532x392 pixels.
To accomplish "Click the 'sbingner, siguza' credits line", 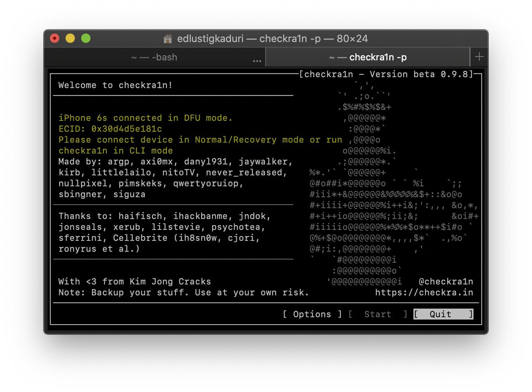I will [102, 194].
